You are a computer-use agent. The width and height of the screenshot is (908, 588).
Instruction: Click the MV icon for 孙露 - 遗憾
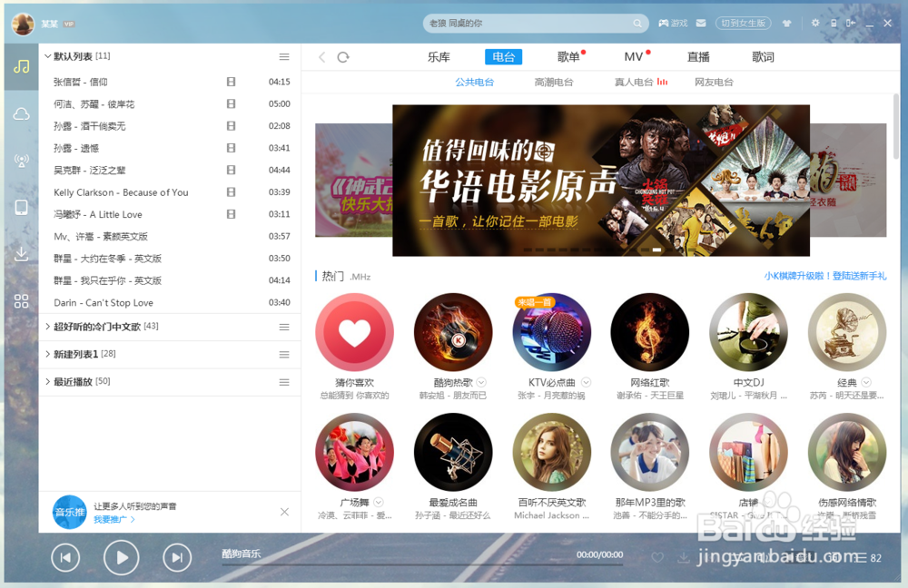pyautogui.click(x=231, y=148)
